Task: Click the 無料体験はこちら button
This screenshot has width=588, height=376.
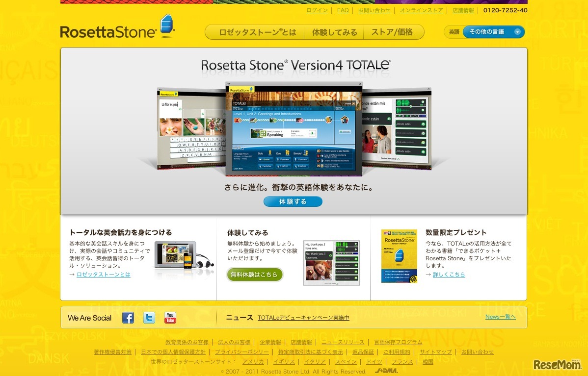Action: pos(255,275)
